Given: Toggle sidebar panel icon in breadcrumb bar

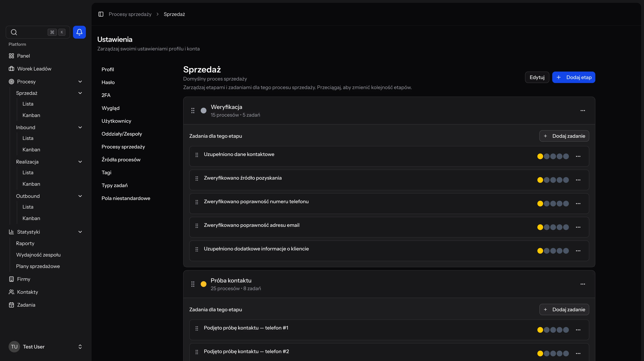Looking at the screenshot, I should 101,14.
